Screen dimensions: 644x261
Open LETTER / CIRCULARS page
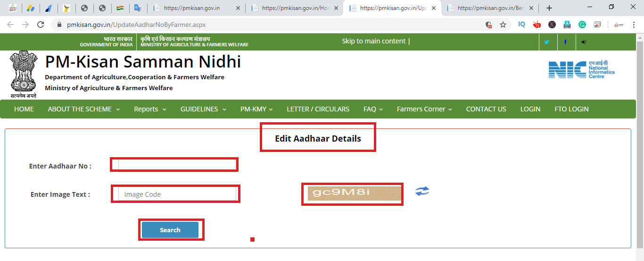point(318,109)
